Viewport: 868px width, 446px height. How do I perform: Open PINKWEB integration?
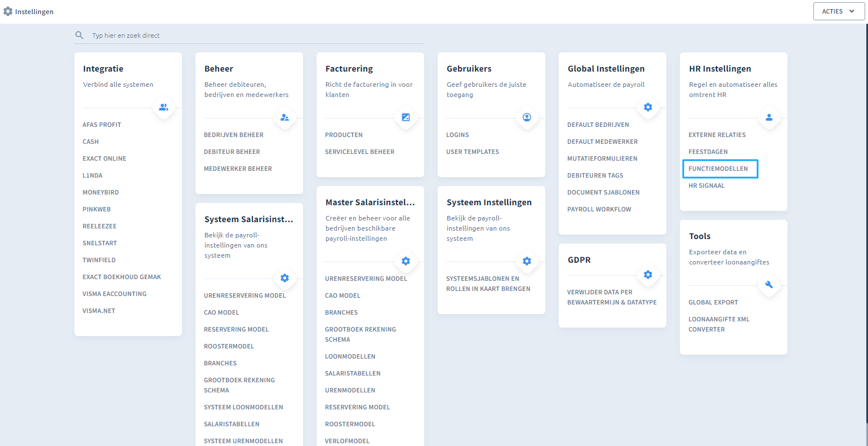coord(97,209)
